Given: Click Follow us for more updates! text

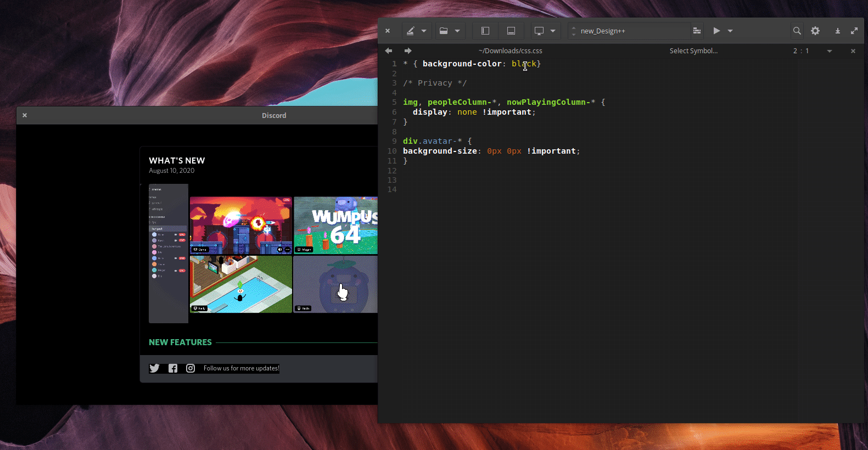Looking at the screenshot, I should click(242, 368).
